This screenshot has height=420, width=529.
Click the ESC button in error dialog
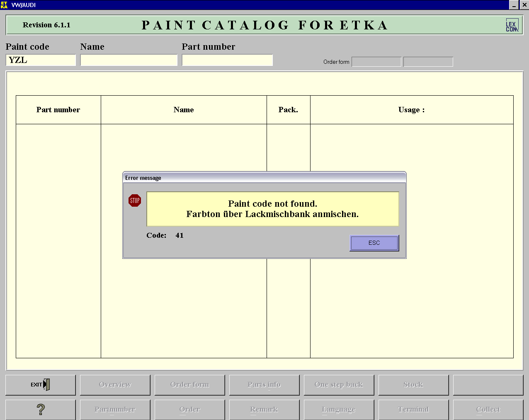pyautogui.click(x=374, y=243)
